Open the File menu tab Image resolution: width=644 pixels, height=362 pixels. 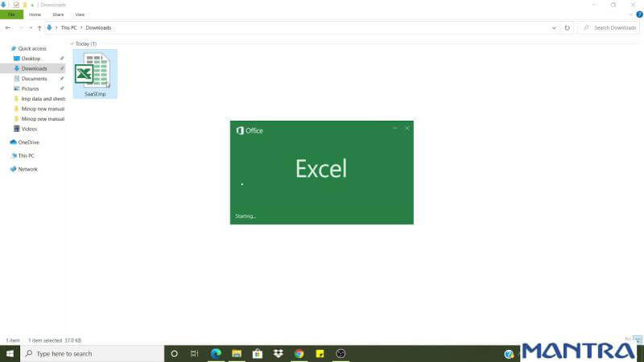[11, 14]
